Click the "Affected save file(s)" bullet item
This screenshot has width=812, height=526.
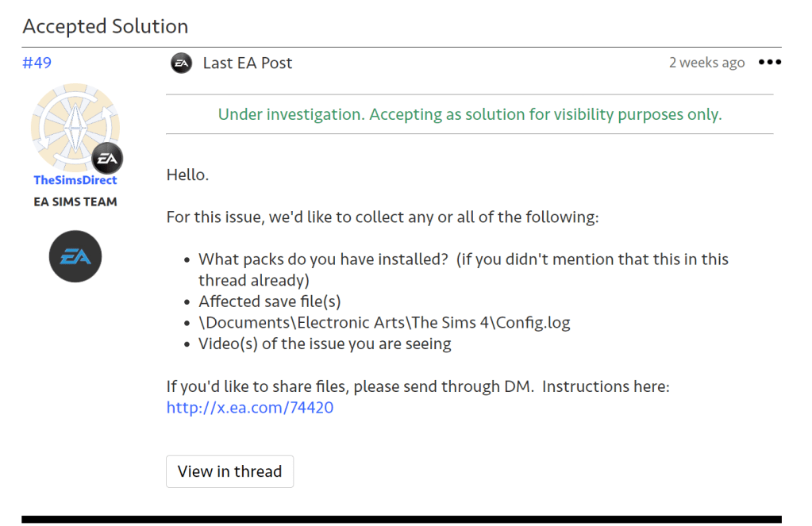pos(269,301)
